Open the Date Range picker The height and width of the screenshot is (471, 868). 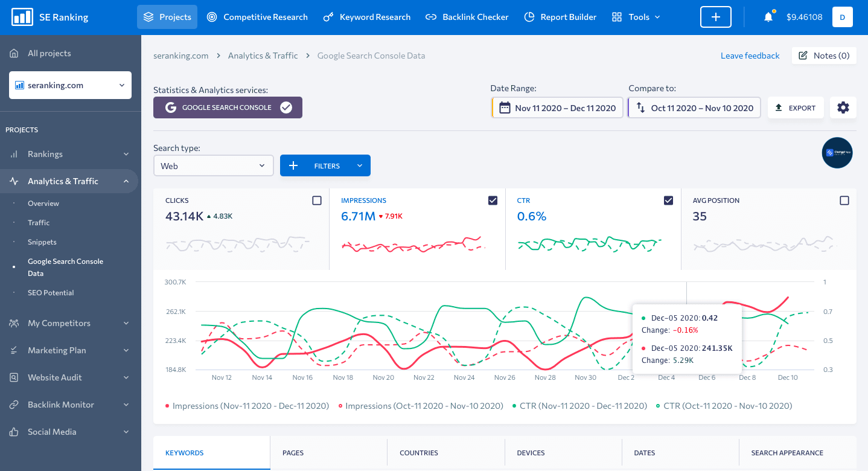tap(558, 108)
